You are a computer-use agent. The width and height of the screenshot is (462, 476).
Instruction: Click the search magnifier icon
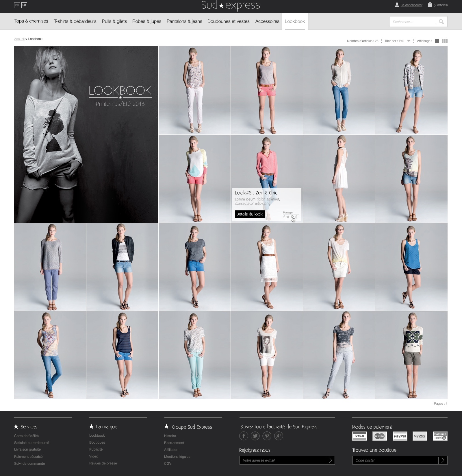click(x=441, y=22)
